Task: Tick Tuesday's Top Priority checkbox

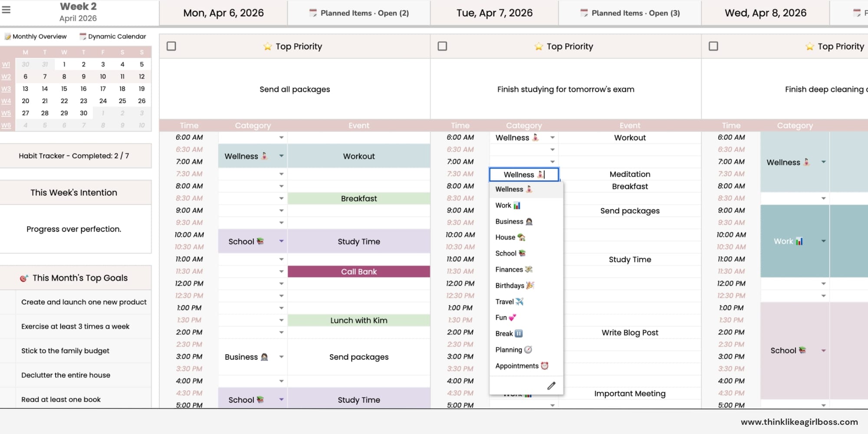Action: 442,46
